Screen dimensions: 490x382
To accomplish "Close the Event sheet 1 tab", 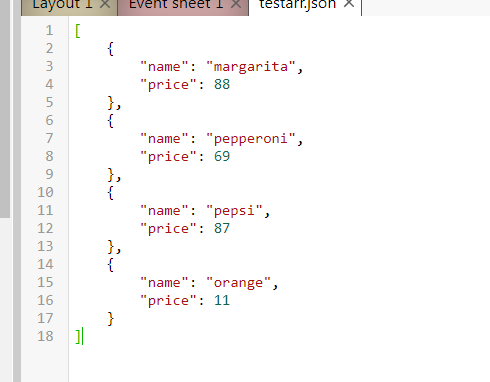I will tap(236, 4).
